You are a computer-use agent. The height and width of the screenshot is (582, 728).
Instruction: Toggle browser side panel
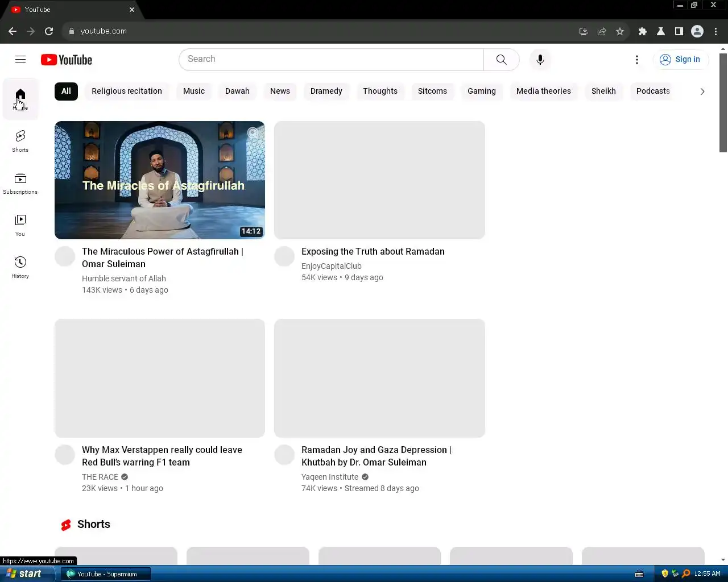[x=679, y=31]
